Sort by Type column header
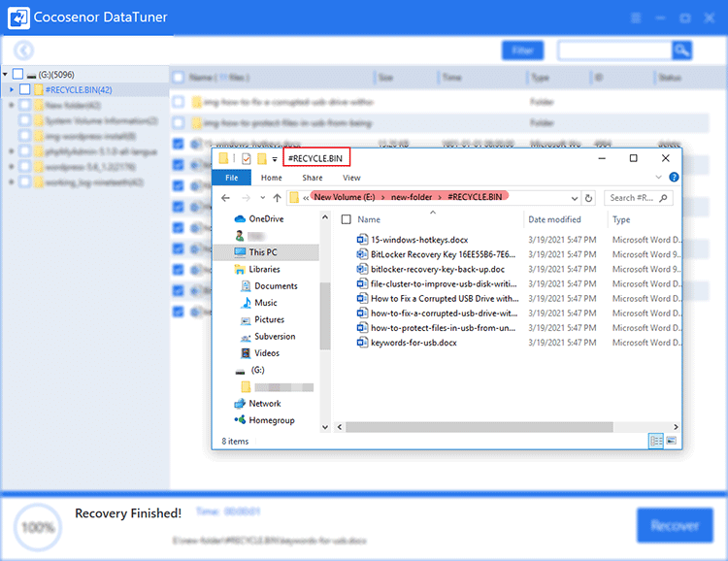Screen dimensions: 728x561 [621, 219]
